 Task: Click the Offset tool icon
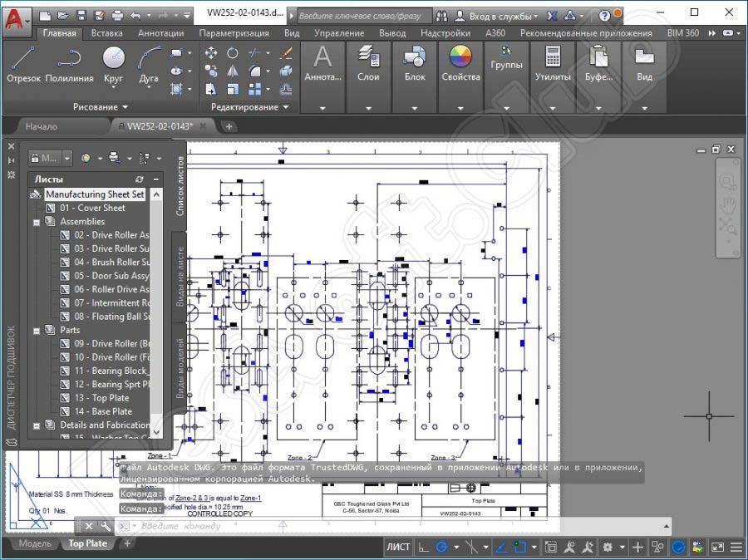286,89
